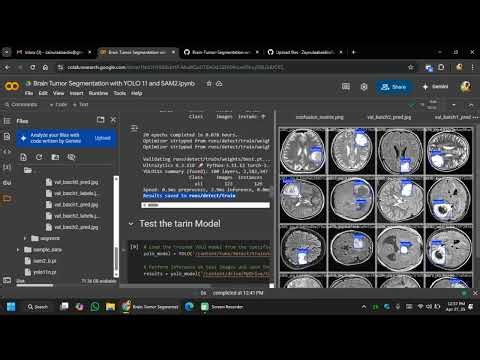Click the disk usage progress bar
The image size is (480, 360).
pos(35,285)
